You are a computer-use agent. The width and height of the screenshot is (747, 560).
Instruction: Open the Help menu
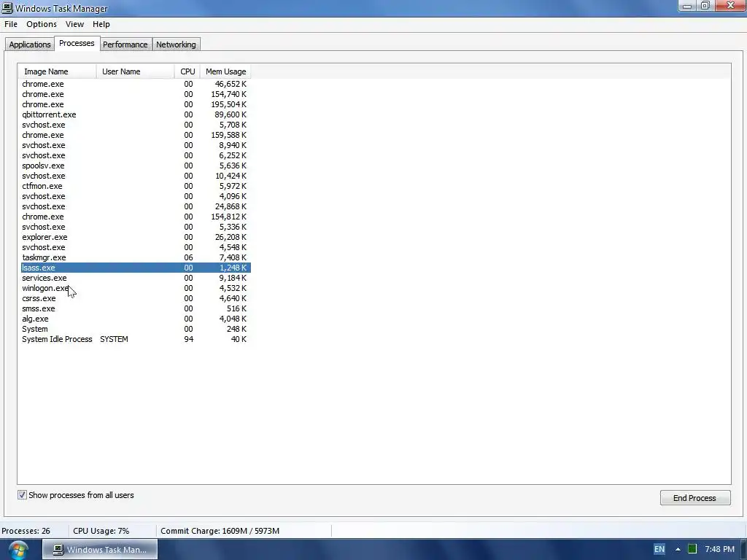101,24
